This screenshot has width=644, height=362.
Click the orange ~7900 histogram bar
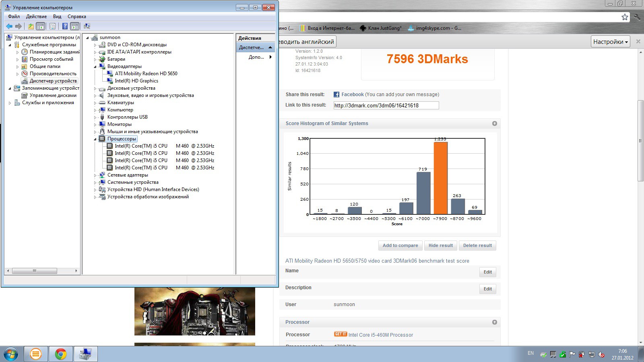440,178
